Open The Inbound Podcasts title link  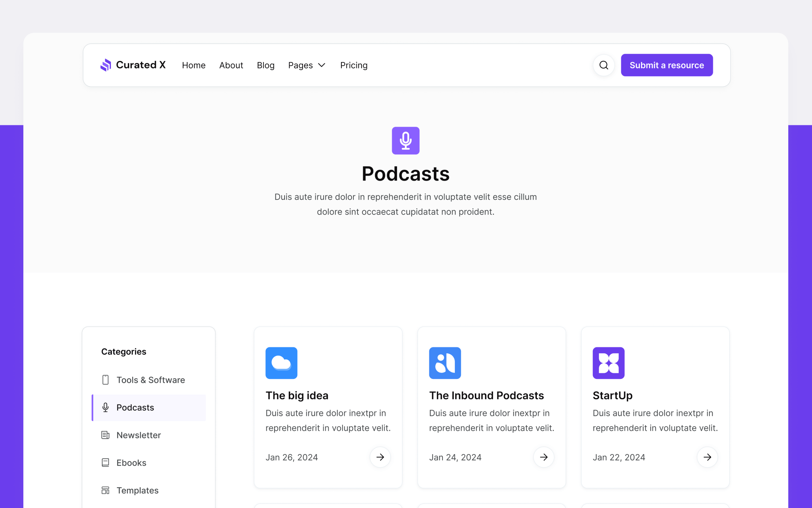(x=486, y=395)
